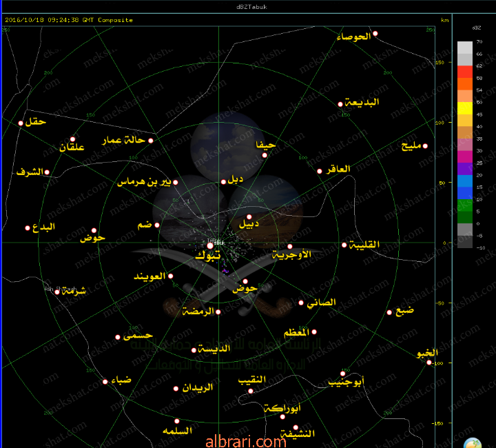Click the العاقر label
496x448 pixels.
[338, 169]
